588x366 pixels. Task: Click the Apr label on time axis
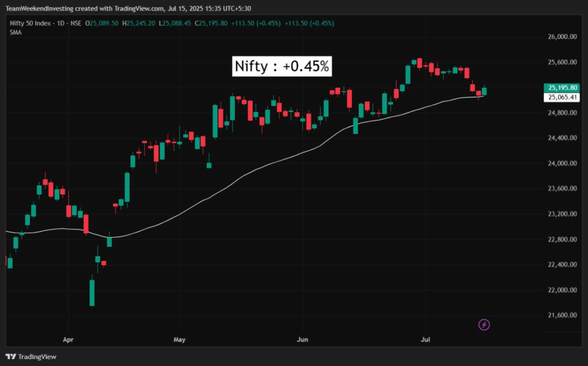pos(68,340)
